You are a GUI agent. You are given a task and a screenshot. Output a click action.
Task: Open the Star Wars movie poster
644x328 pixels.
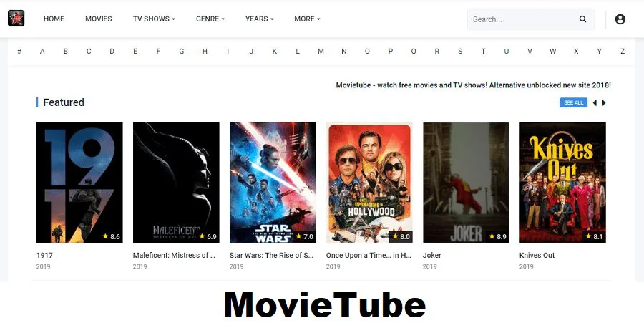[x=273, y=182]
